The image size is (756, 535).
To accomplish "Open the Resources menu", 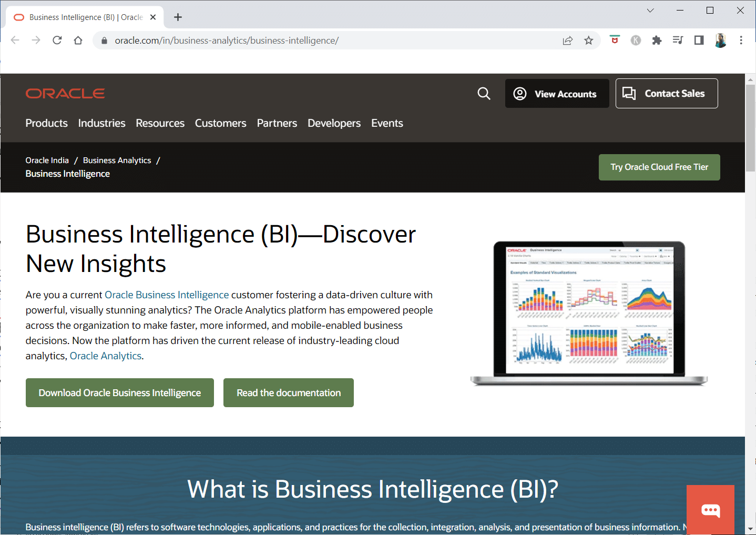I will [160, 123].
